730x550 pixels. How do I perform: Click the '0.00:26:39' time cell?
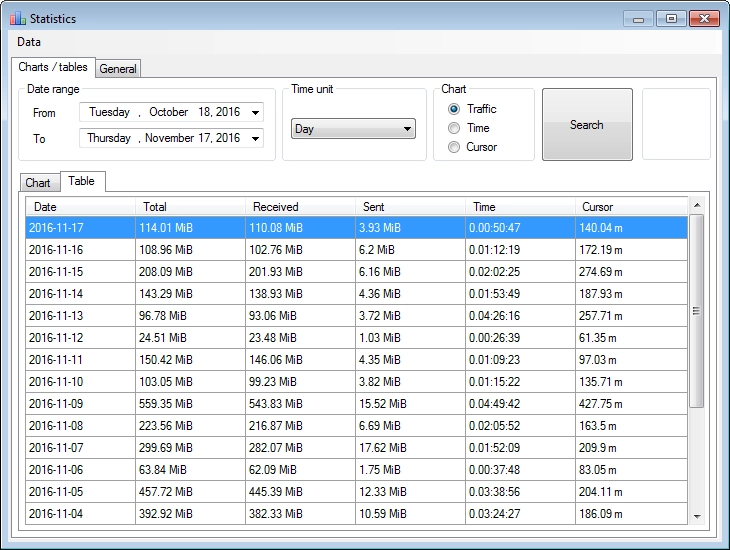point(520,338)
